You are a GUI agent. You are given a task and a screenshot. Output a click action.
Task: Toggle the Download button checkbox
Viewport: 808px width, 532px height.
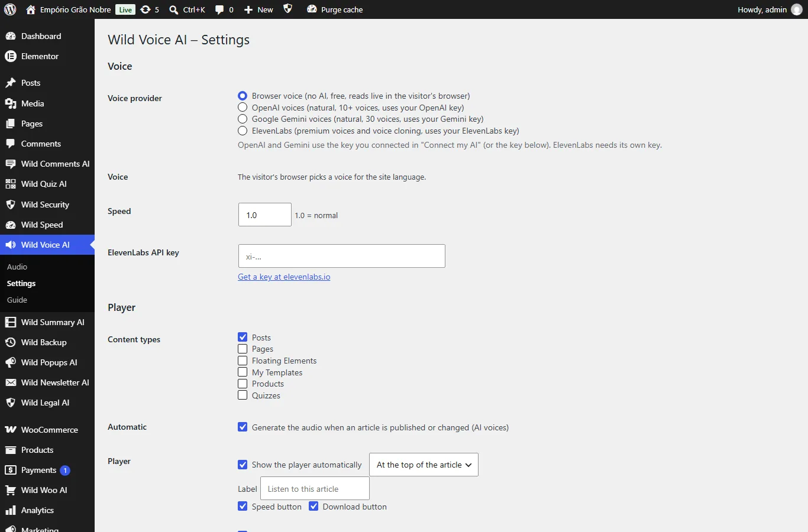[x=313, y=506]
